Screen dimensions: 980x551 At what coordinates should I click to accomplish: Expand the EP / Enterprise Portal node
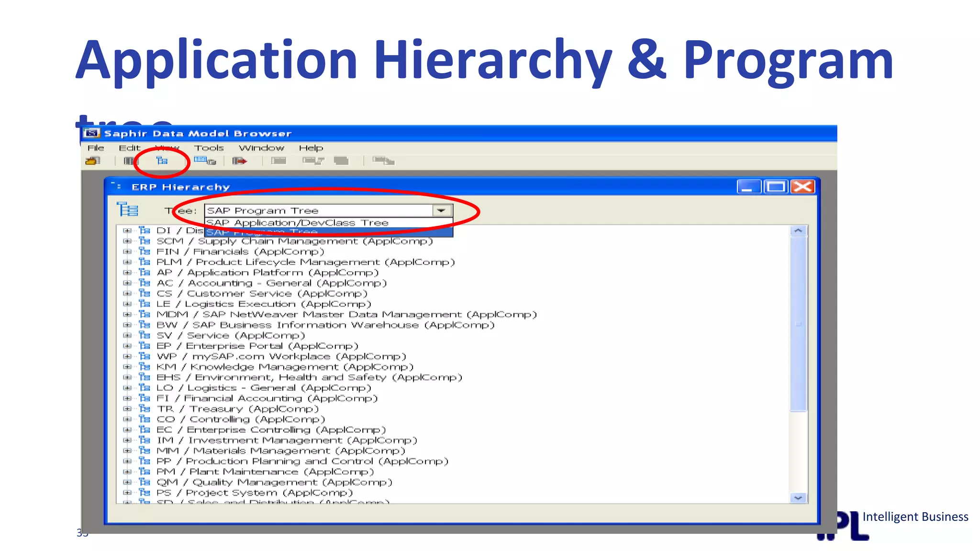(x=127, y=346)
